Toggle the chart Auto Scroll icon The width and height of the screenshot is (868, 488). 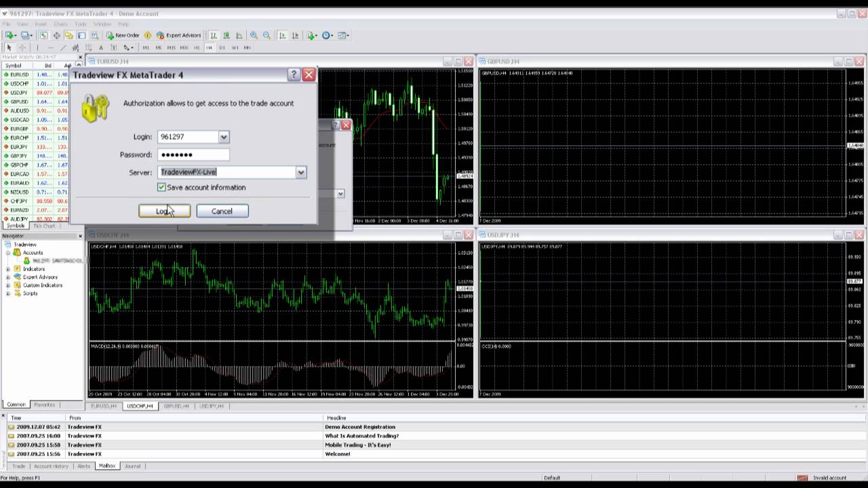tap(282, 35)
